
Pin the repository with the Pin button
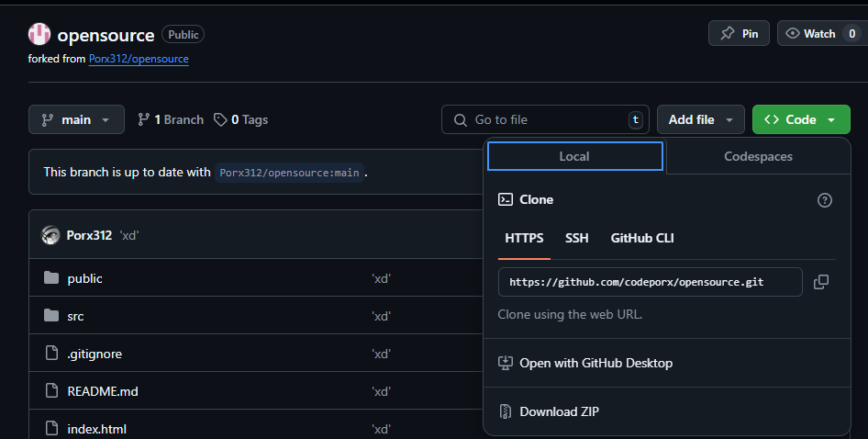739,34
